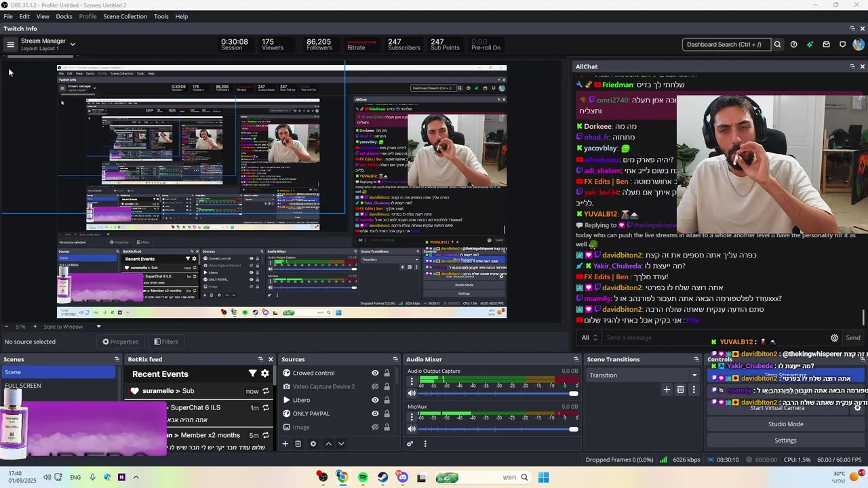Screen dimensions: 868x488
Task: Expand the Stream Manager layout dropdown
Action: [73, 45]
